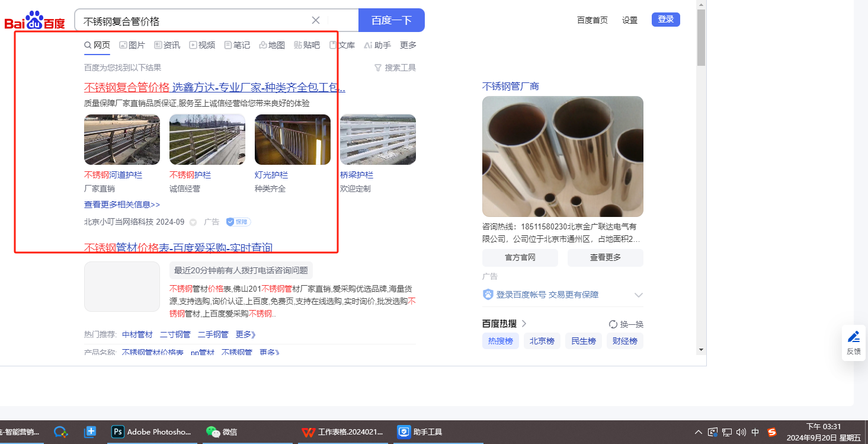Click the 查看更多 button under the steel pipe ad

[606, 258]
